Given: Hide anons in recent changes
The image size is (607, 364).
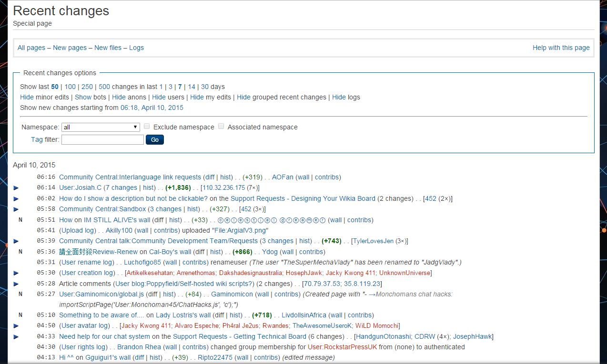Looking at the screenshot, I should coord(119,97).
